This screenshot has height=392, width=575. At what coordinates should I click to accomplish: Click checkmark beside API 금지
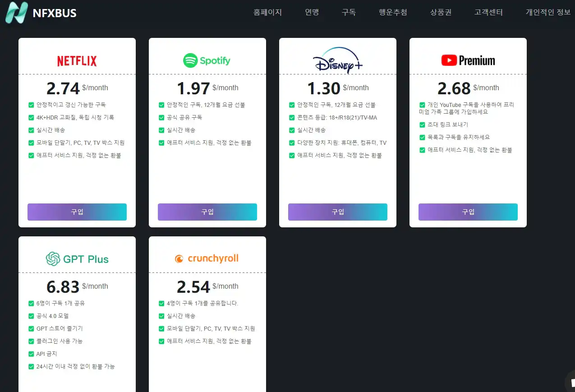pyautogui.click(x=31, y=354)
